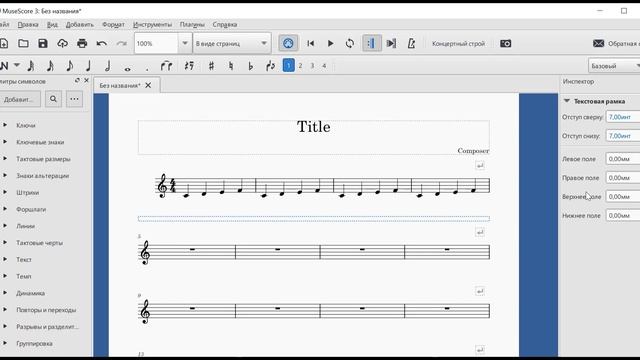Apply the sharp accidental
This screenshot has height=360, width=640.
click(x=211, y=66)
